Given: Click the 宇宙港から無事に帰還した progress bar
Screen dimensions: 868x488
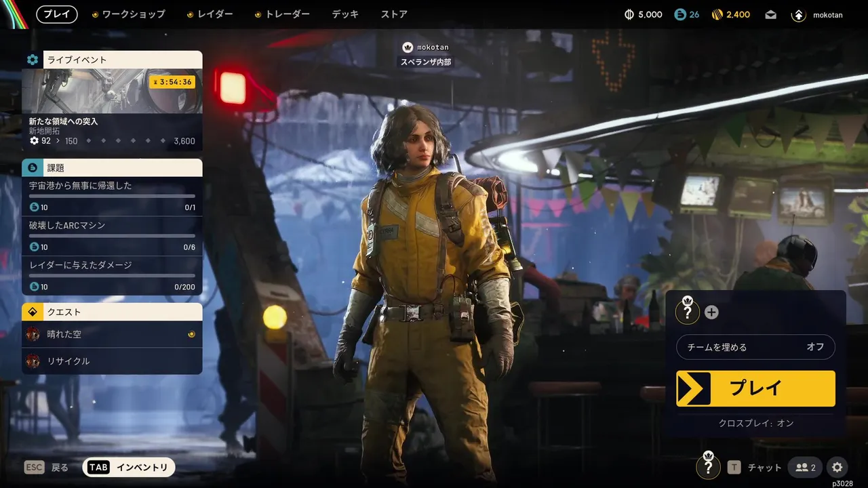Looking at the screenshot, I should point(112,196).
